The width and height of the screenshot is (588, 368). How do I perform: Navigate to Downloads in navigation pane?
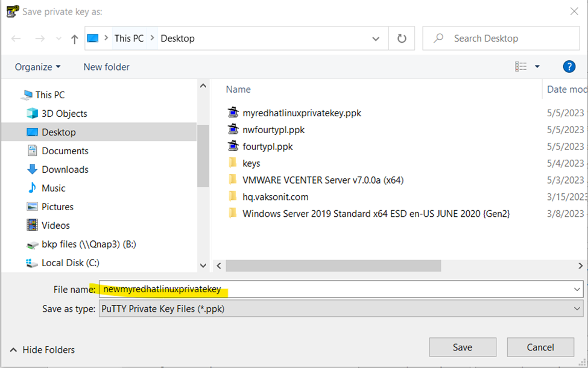click(65, 169)
